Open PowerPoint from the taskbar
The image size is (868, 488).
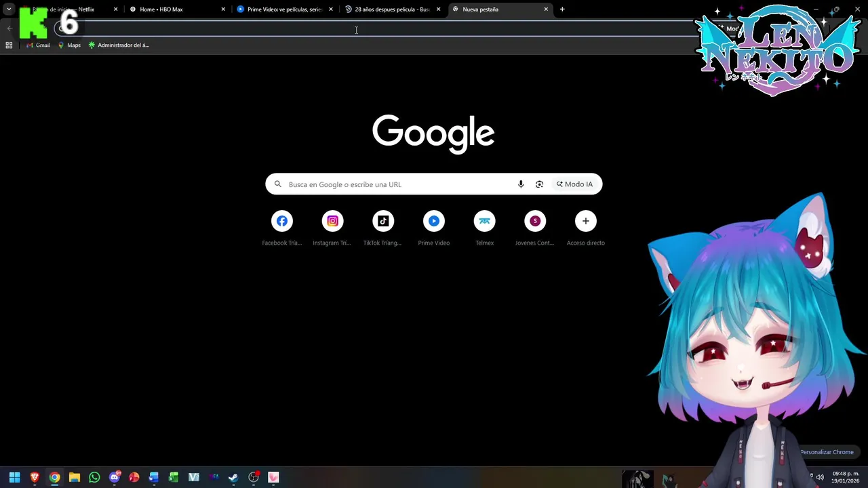134,477
